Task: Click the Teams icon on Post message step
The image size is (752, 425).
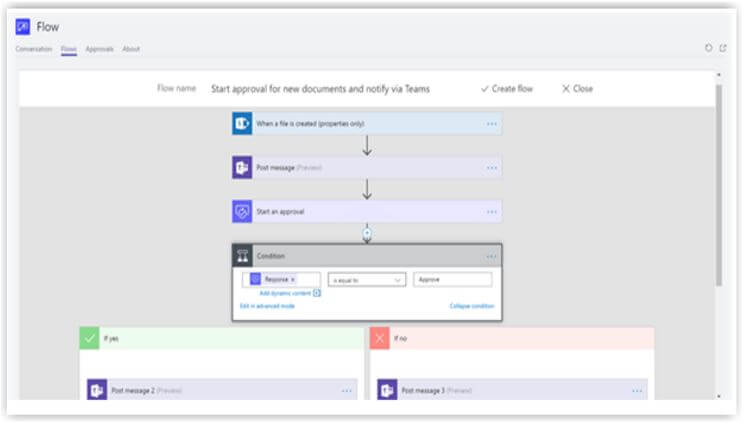Action: tap(242, 168)
